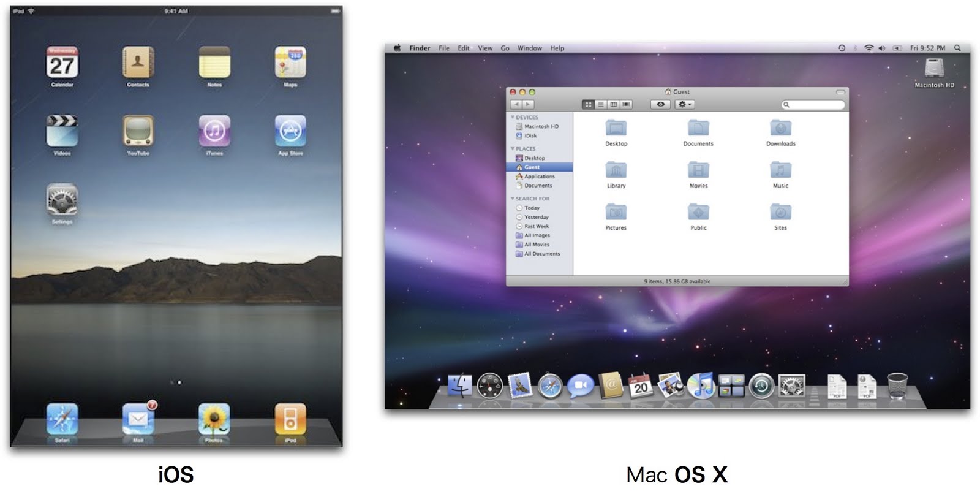The width and height of the screenshot is (980, 494).
Task: Toggle Quick Look with the eye button
Action: (x=660, y=105)
